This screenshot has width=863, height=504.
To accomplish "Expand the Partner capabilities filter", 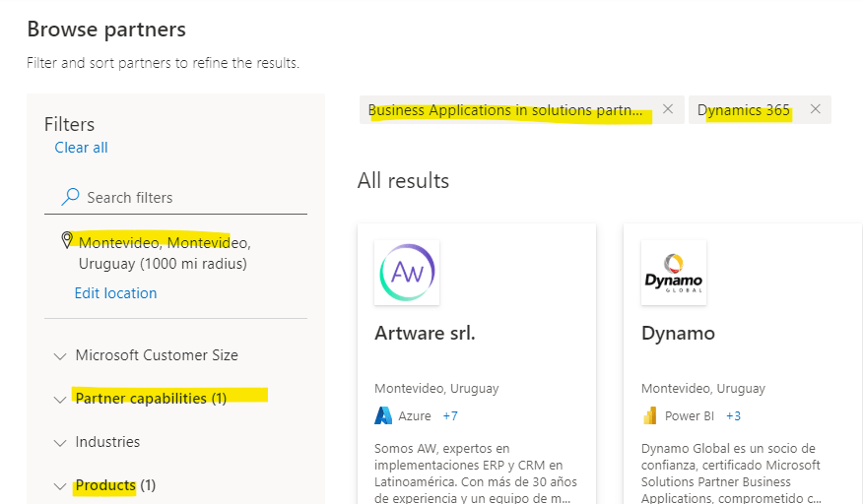I will coord(151,399).
